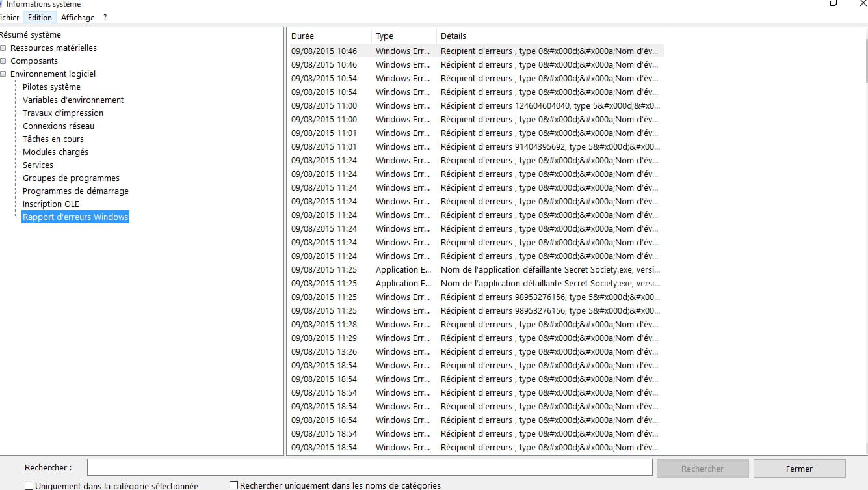
Task: Open Connexions réseau category
Action: 59,126
